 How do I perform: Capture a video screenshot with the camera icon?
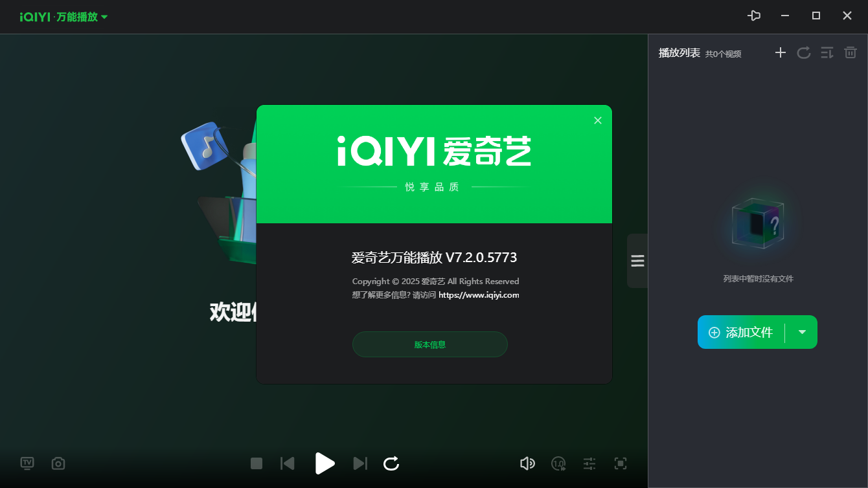click(x=58, y=463)
